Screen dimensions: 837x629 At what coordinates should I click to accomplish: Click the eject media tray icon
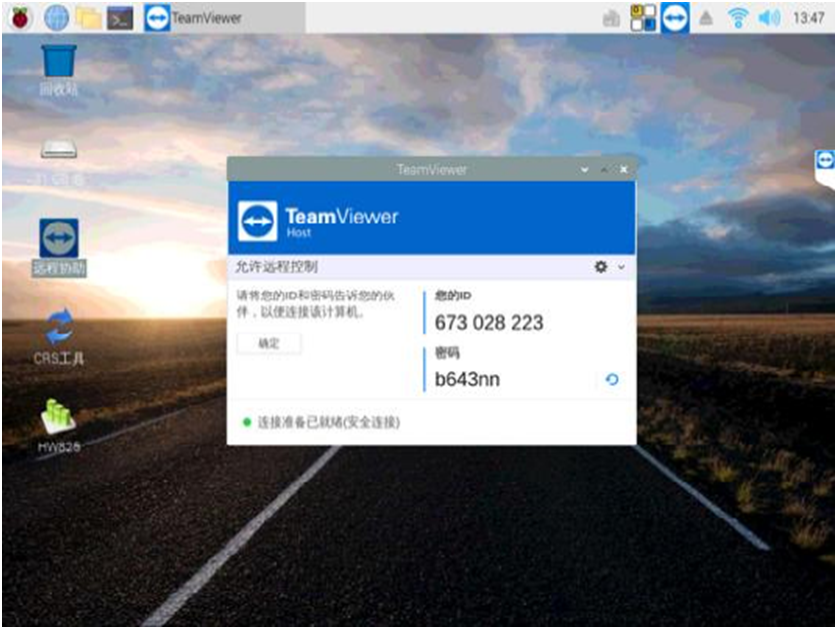coord(705,18)
